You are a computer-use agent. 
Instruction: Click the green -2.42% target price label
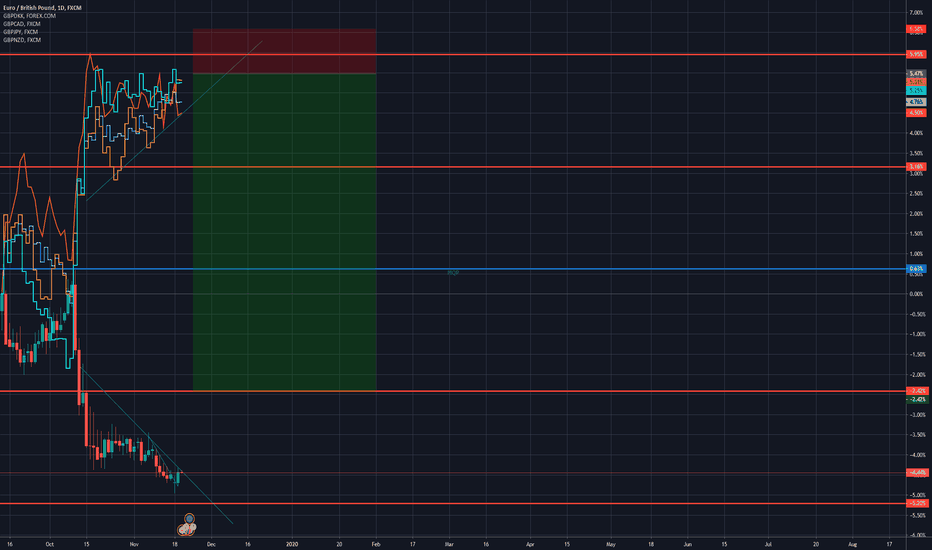click(x=916, y=399)
